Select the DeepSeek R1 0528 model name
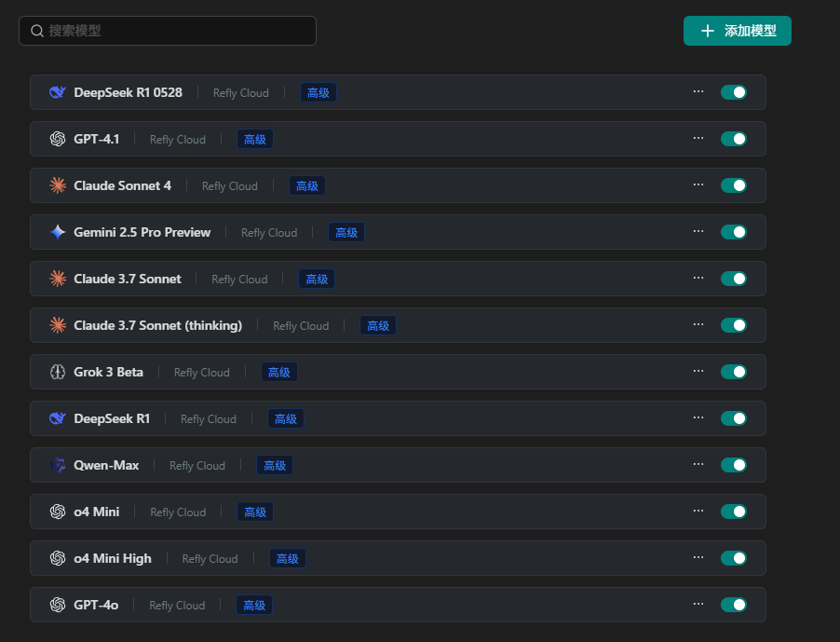Image resolution: width=840 pixels, height=642 pixels. click(128, 92)
